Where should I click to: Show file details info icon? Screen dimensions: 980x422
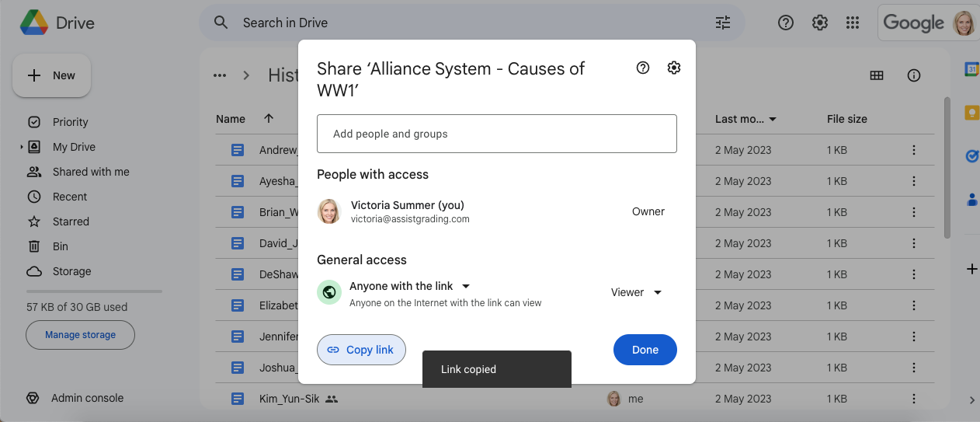pos(914,75)
